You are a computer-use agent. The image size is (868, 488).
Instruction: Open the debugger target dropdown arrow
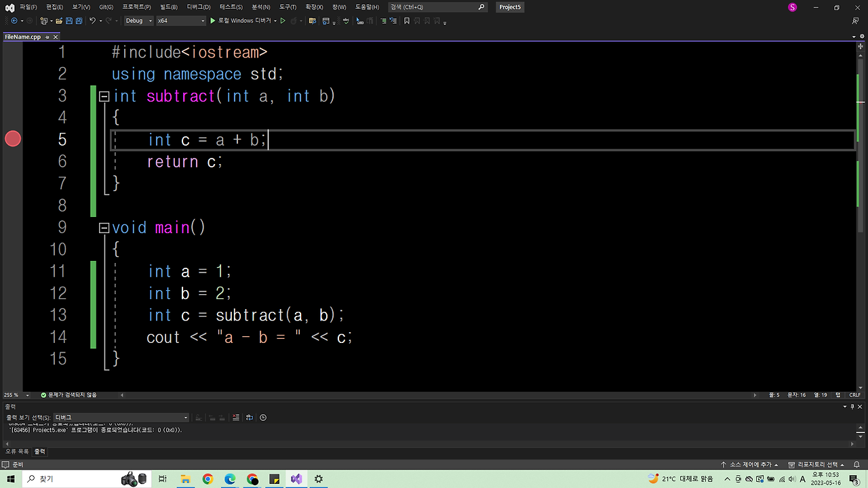(x=275, y=21)
